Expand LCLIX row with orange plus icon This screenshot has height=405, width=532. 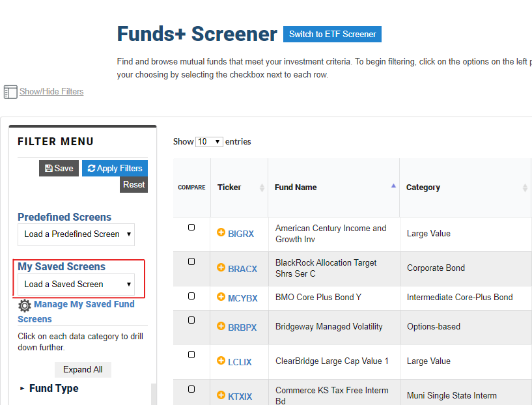221,361
